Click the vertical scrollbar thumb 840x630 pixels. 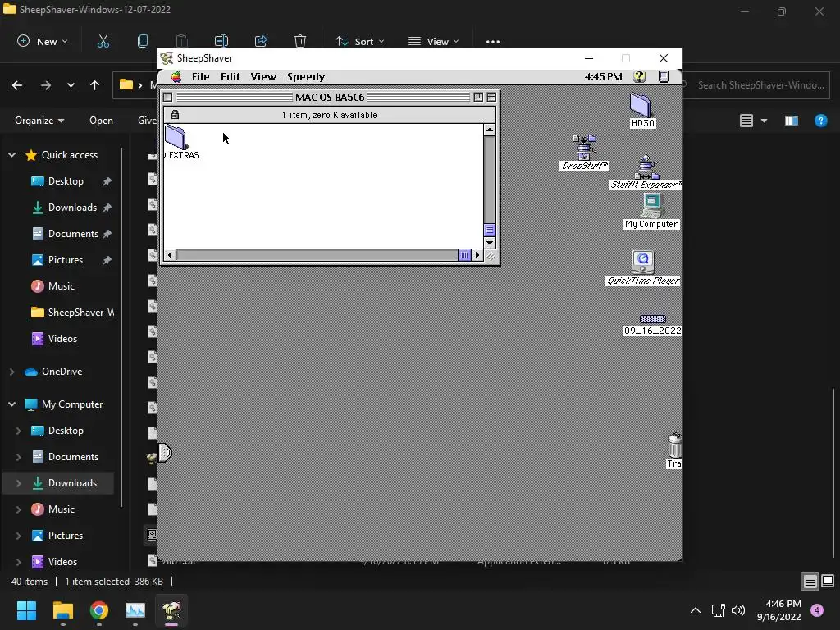tap(490, 230)
